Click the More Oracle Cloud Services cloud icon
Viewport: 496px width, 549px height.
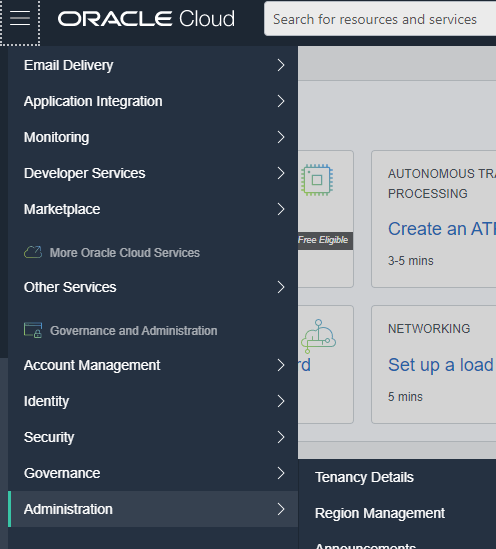point(33,252)
